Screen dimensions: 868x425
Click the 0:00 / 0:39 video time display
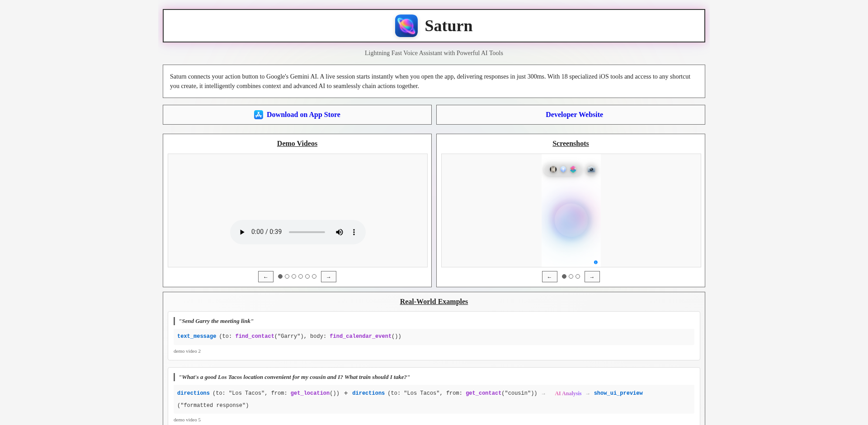point(266,232)
